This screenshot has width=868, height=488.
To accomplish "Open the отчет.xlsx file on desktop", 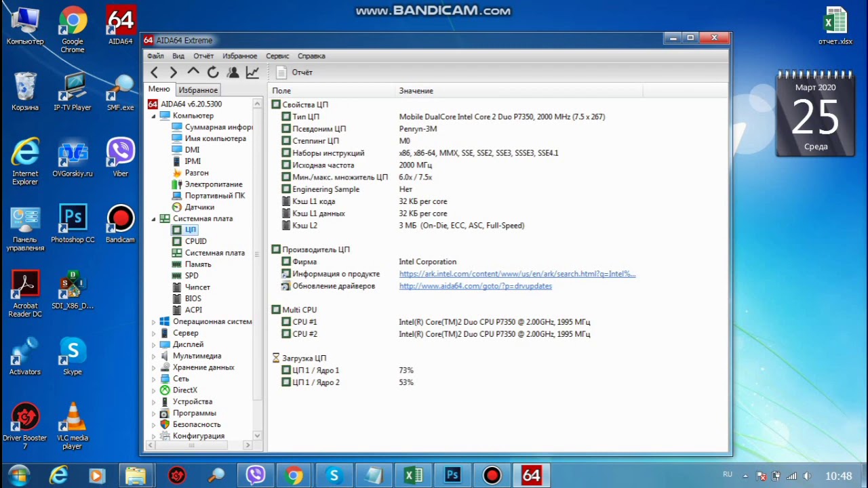I will point(835,26).
